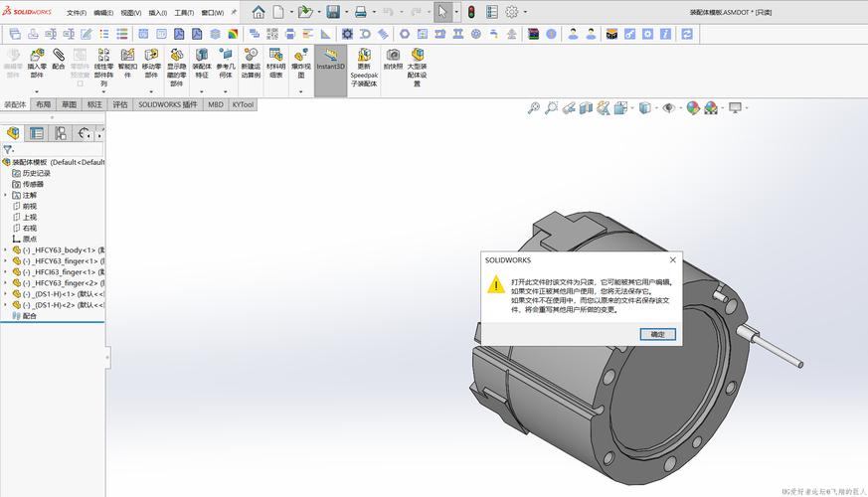Open dropdown arrow under 插入零部件
Screen dimensions: 868x497
pyautogui.click(x=37, y=91)
